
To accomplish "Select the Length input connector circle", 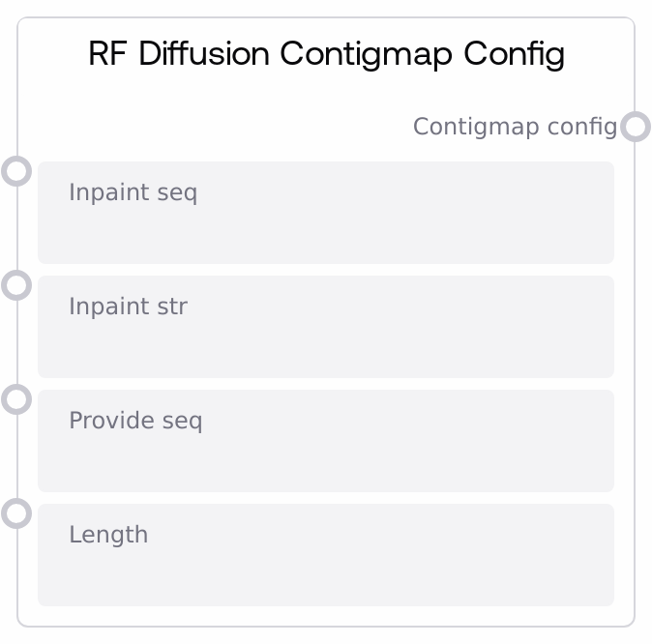I will tap(16, 513).
